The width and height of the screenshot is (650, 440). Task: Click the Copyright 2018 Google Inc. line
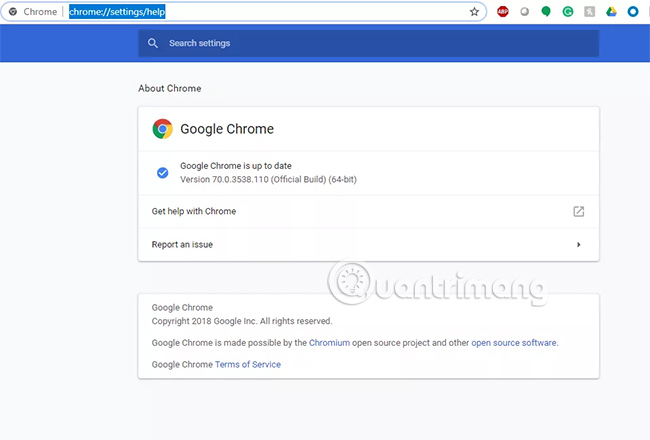click(x=242, y=321)
